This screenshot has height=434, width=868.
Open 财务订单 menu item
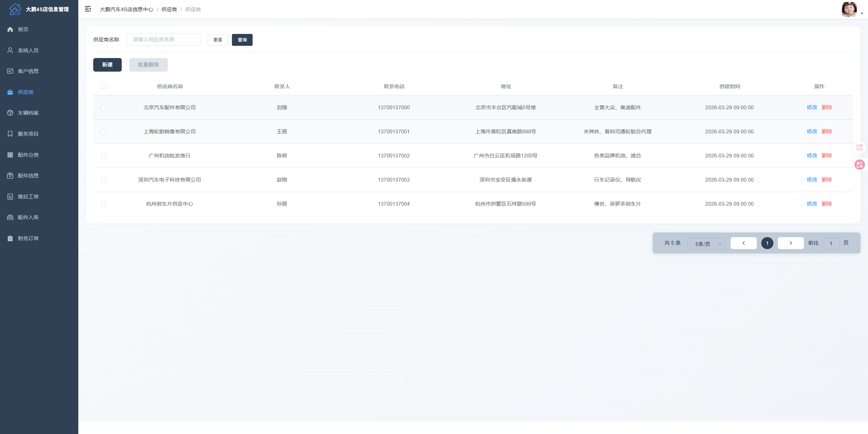[39, 239]
